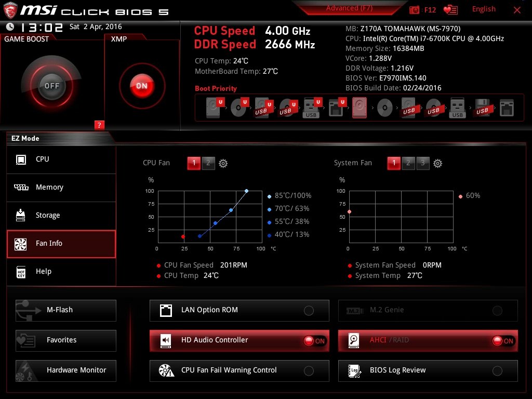Switch to CPU Fan 2 tab
The image size is (532, 399).
[208, 163]
